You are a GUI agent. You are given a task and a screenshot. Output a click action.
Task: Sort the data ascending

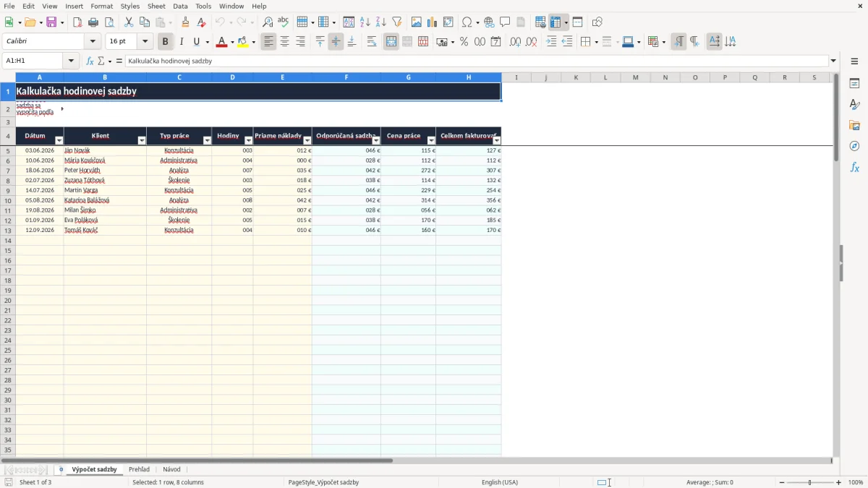[x=365, y=22]
